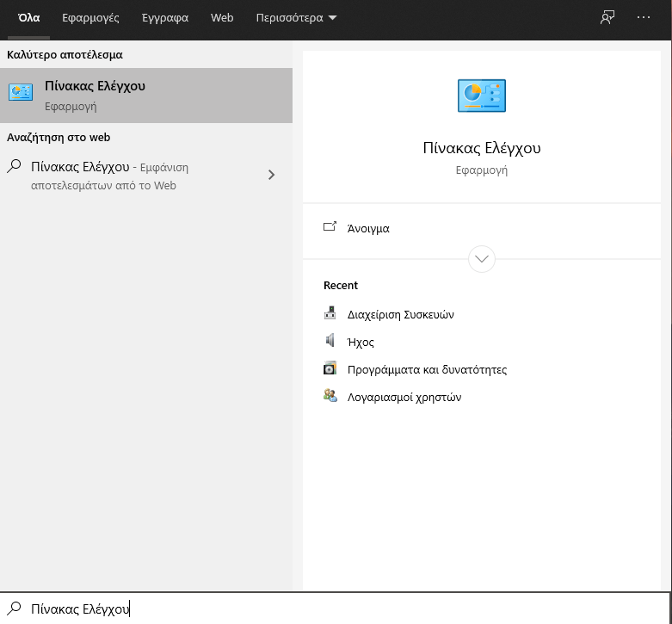672x624 pixels.
Task: Click the web search magnifier icon
Action: point(14,167)
